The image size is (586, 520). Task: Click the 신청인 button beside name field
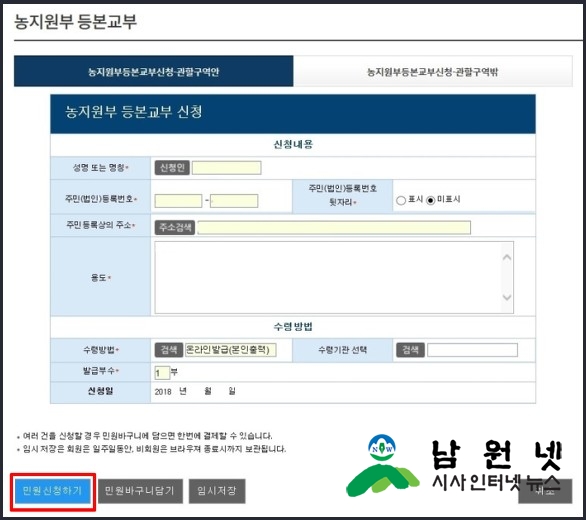tap(172, 167)
